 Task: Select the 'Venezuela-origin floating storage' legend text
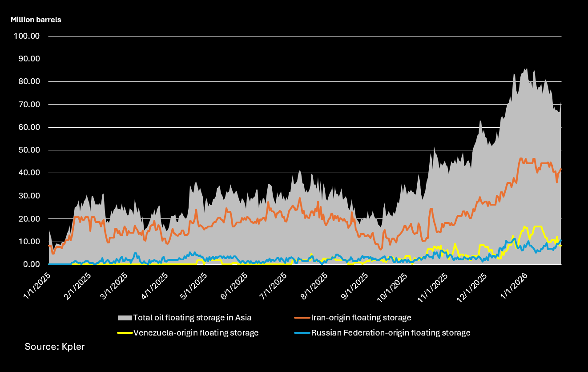196,332
